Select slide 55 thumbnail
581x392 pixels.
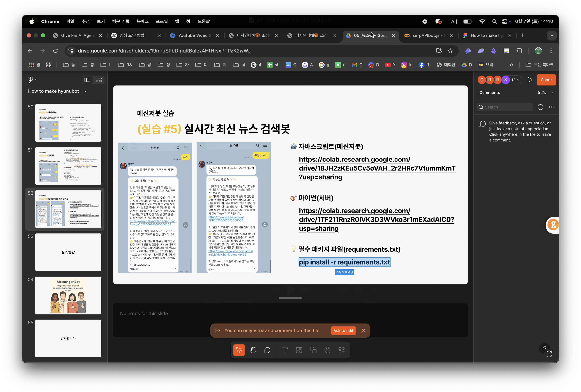click(68, 339)
